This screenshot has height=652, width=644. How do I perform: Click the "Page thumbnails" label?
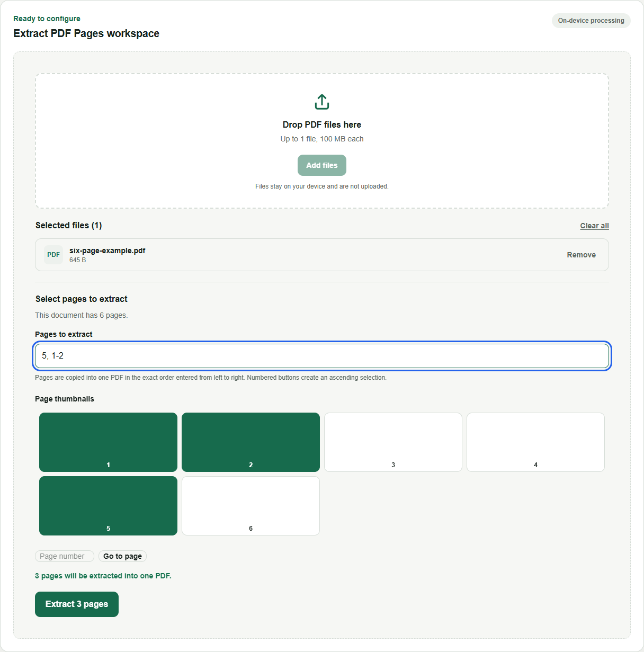pyautogui.click(x=65, y=399)
